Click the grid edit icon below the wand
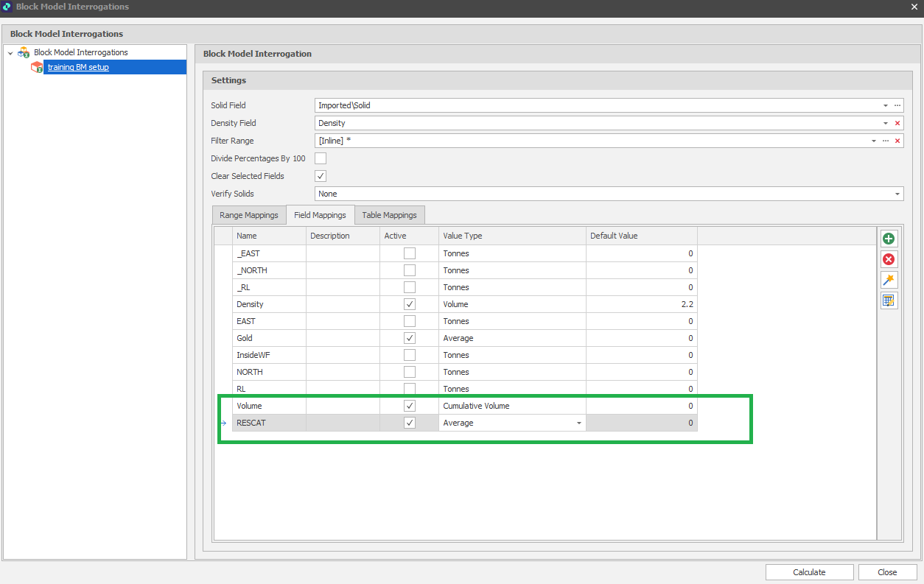This screenshot has height=584, width=924. (889, 300)
